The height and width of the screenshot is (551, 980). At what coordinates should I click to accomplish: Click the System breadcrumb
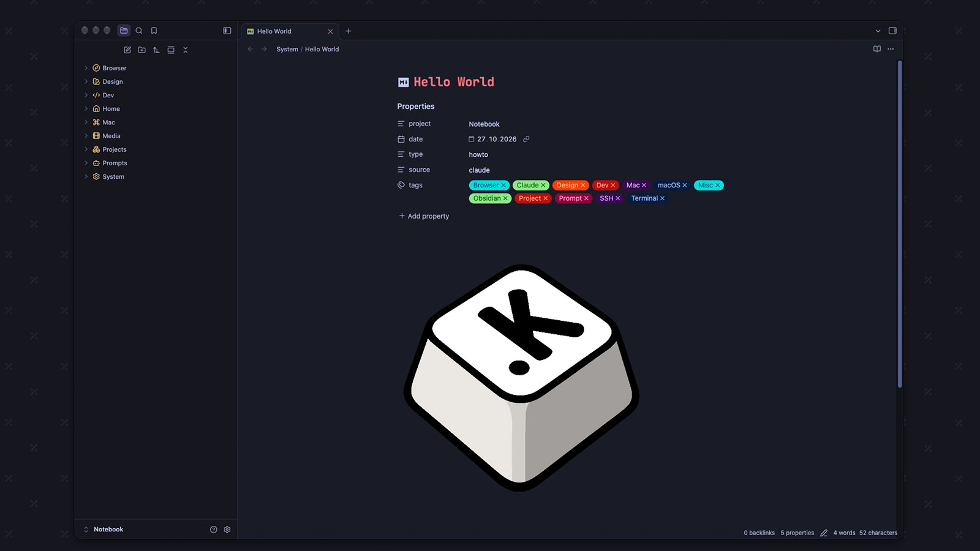(287, 49)
